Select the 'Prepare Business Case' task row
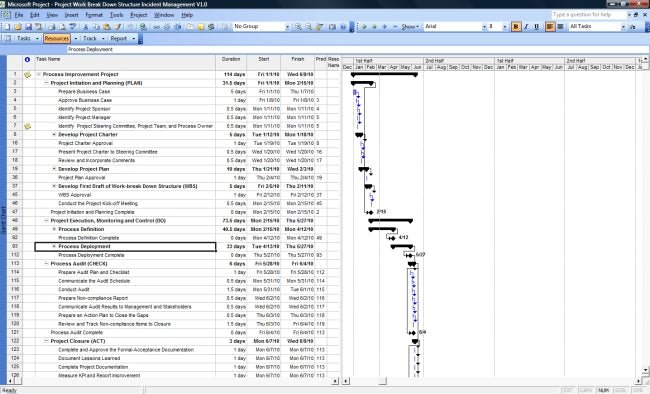This screenshot has width=650, height=394. 174,92
